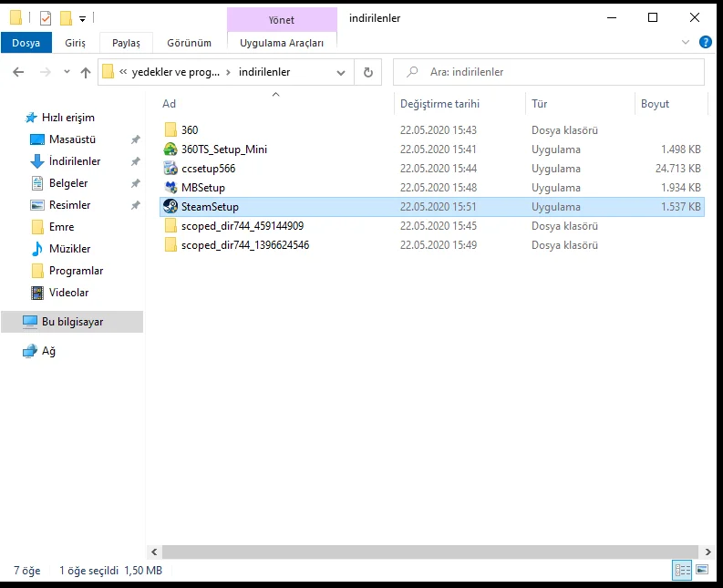723x588 pixels.
Task: Expand breadcrumb arrow after yedekler ve prog...
Action: 228,72
